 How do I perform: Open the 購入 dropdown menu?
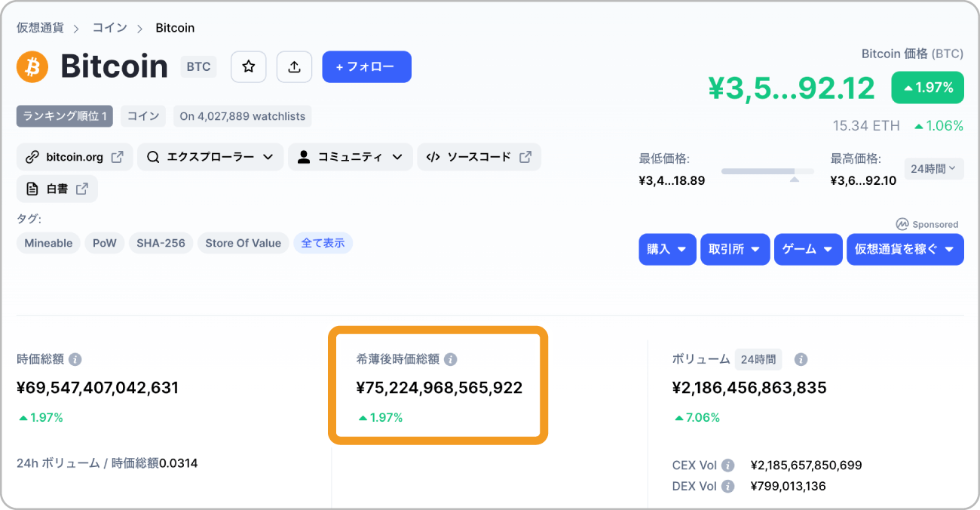pyautogui.click(x=667, y=249)
